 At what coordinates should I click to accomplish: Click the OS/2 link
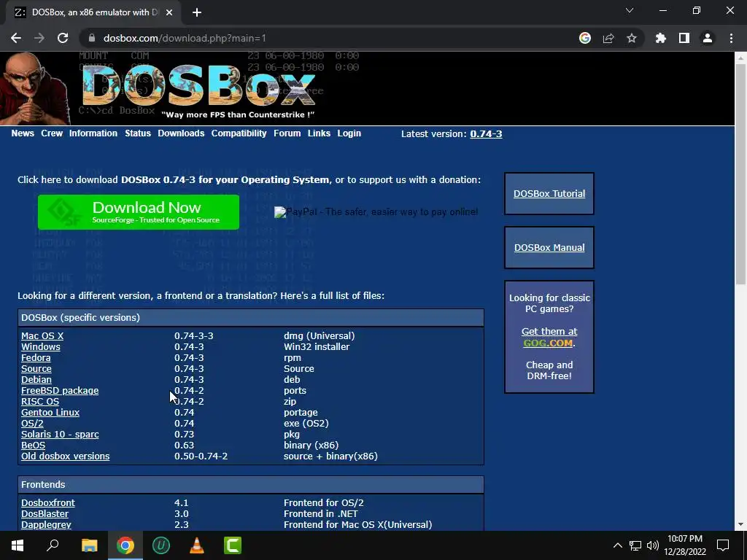point(32,424)
